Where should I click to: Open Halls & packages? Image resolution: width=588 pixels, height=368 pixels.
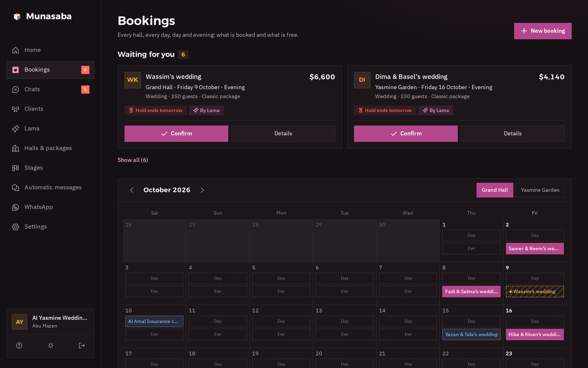coord(50,148)
